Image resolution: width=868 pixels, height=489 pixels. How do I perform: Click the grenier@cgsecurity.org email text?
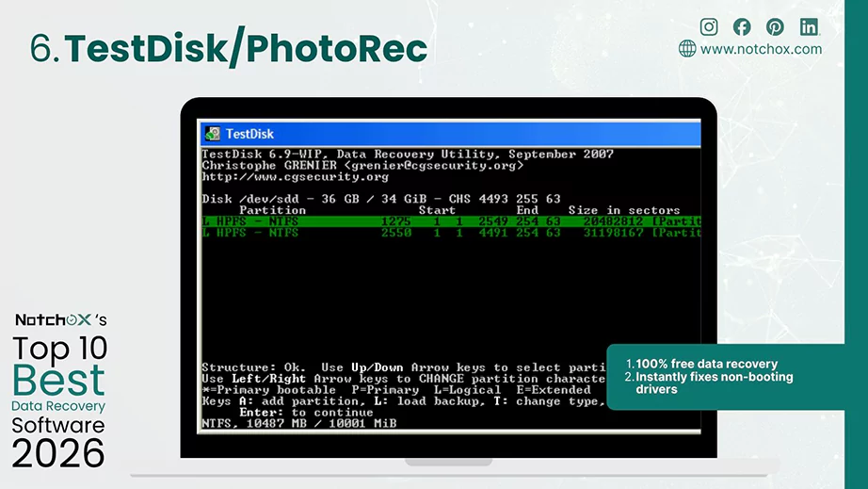coord(433,166)
